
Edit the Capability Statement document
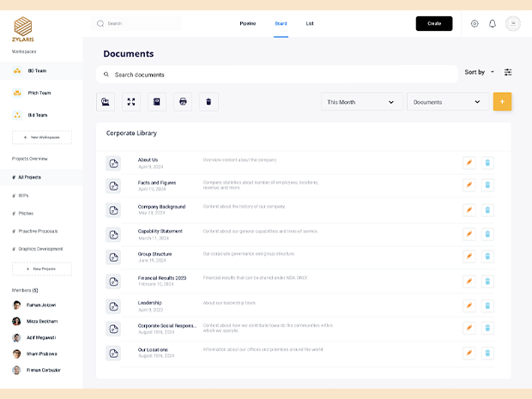tap(469, 234)
